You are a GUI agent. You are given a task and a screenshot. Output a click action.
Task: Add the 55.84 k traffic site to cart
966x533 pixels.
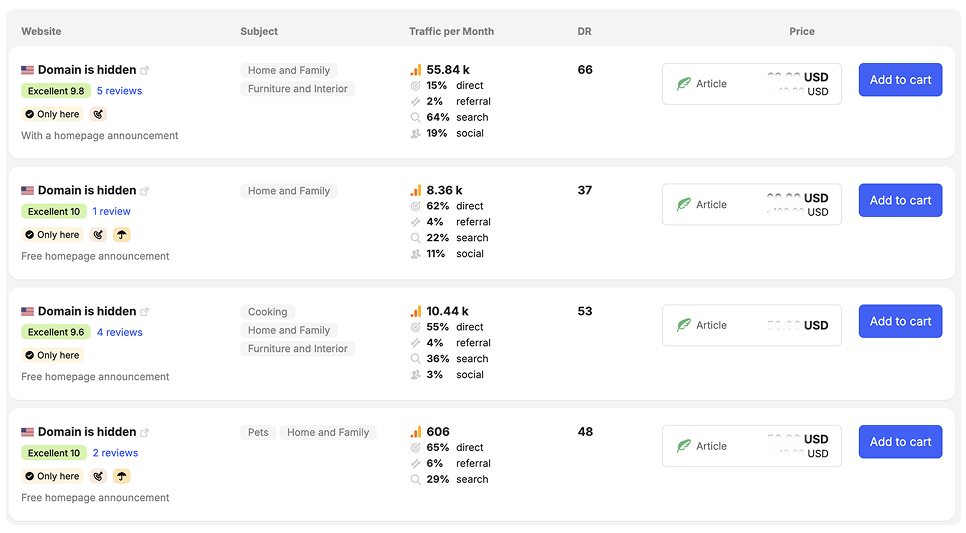900,79
